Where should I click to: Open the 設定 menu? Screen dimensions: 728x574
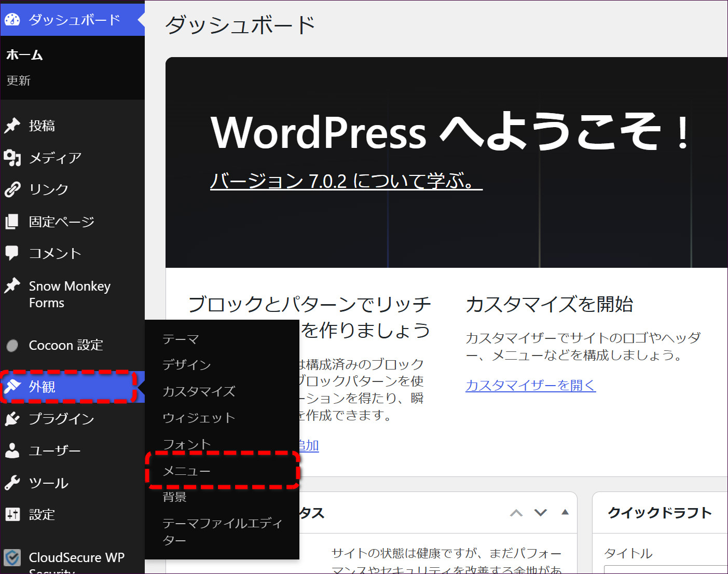[x=72, y=514]
